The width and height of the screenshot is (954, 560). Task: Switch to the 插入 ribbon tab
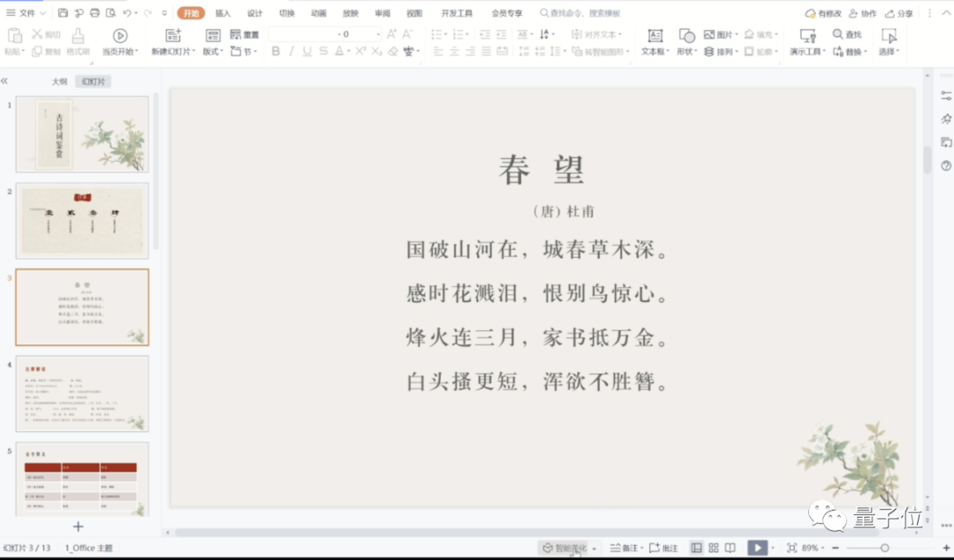223,13
